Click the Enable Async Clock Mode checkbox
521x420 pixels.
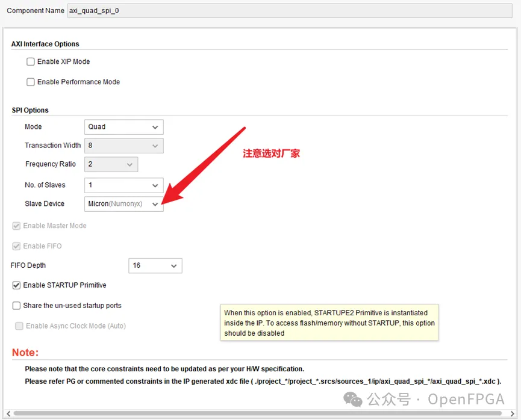19,326
